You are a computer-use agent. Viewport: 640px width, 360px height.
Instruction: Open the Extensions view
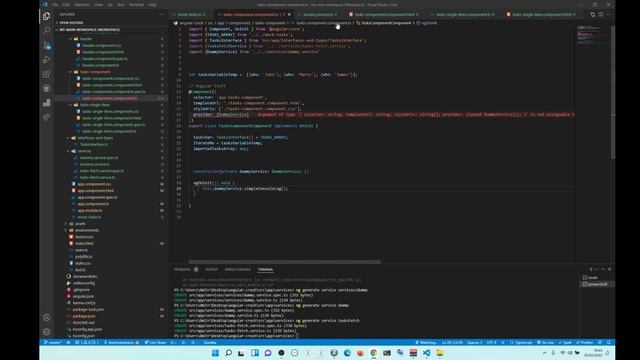(x=47, y=74)
